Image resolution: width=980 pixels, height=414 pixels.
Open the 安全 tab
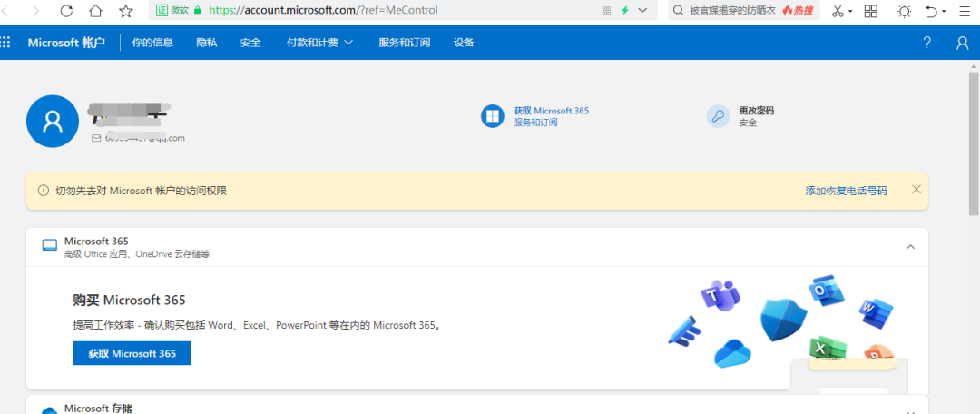coord(250,43)
